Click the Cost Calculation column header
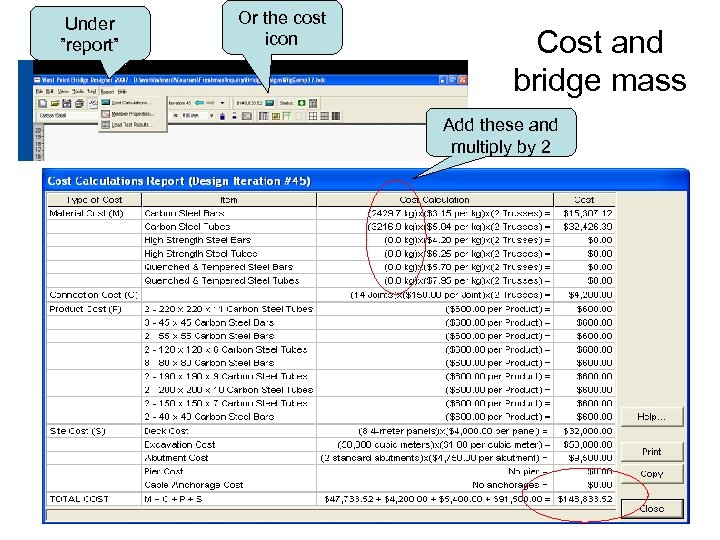 point(434,200)
